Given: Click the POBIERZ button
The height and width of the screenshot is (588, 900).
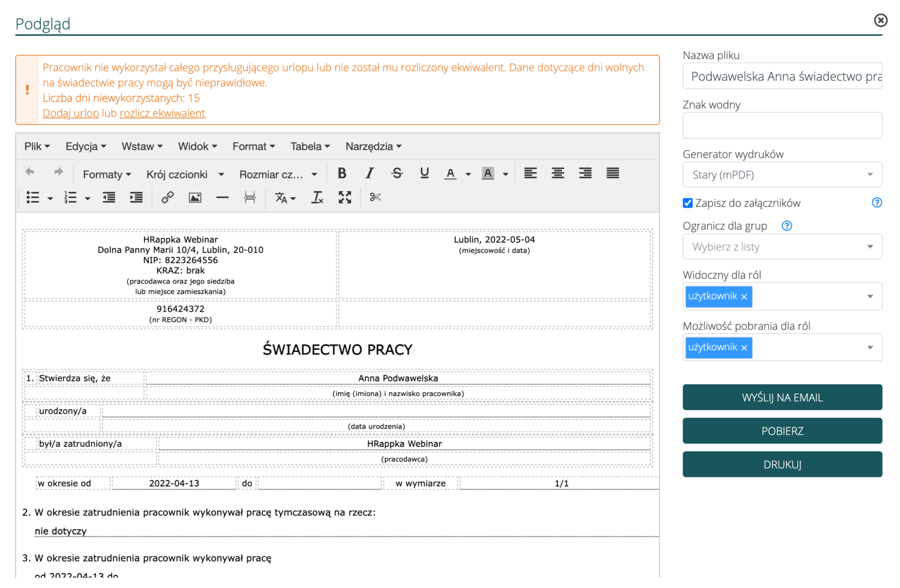Looking at the screenshot, I should pyautogui.click(x=782, y=431).
